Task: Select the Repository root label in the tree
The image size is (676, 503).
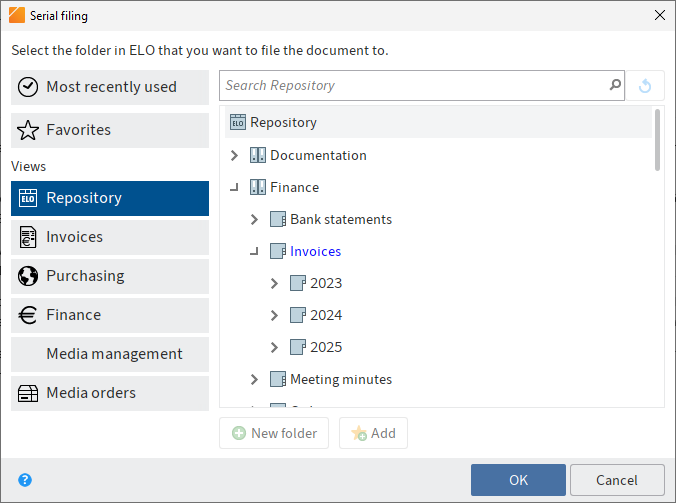Action: click(x=283, y=122)
